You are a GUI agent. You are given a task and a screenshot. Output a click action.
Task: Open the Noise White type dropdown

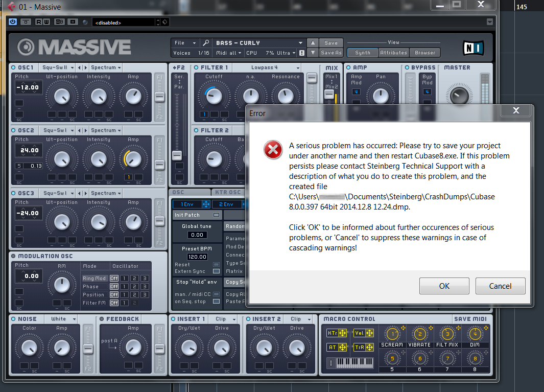pyautogui.click(x=63, y=319)
